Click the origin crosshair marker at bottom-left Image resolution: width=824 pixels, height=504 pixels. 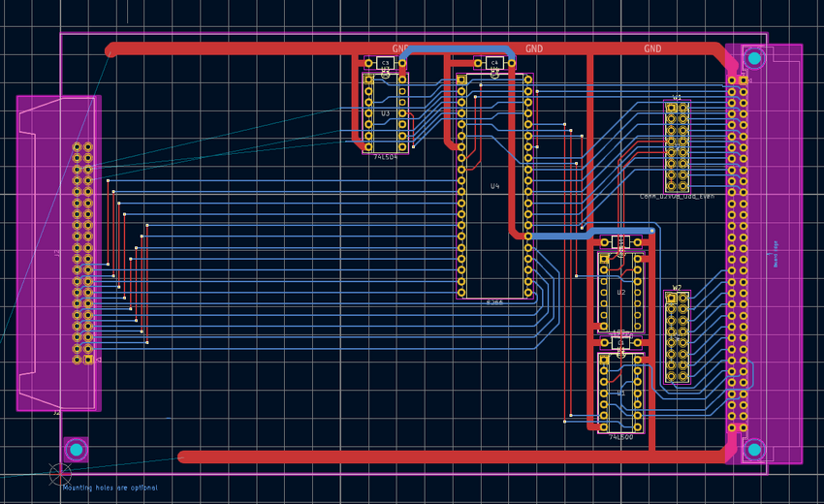[60, 474]
